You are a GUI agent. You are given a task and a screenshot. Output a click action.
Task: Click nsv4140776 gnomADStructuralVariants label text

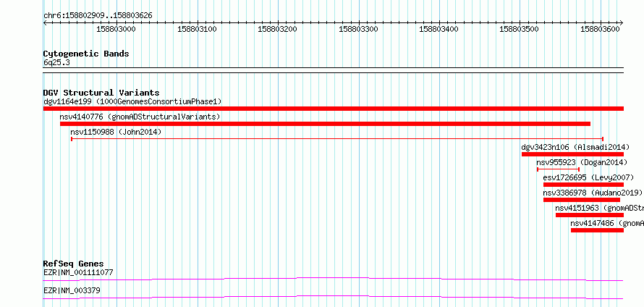[x=140, y=117]
